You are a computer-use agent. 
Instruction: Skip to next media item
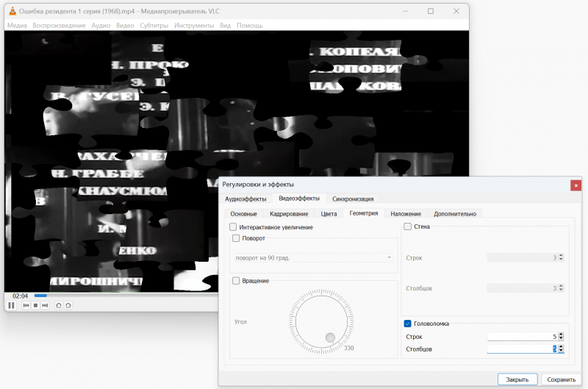pyautogui.click(x=45, y=305)
